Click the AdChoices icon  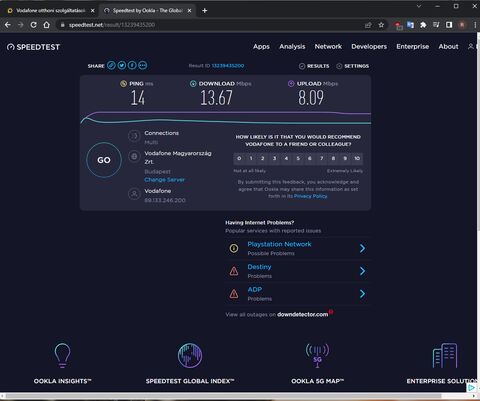471,387
